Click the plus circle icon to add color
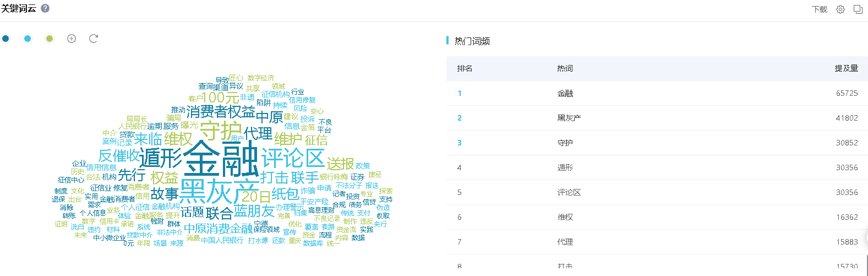The height and width of the screenshot is (276, 868). pos(72,39)
